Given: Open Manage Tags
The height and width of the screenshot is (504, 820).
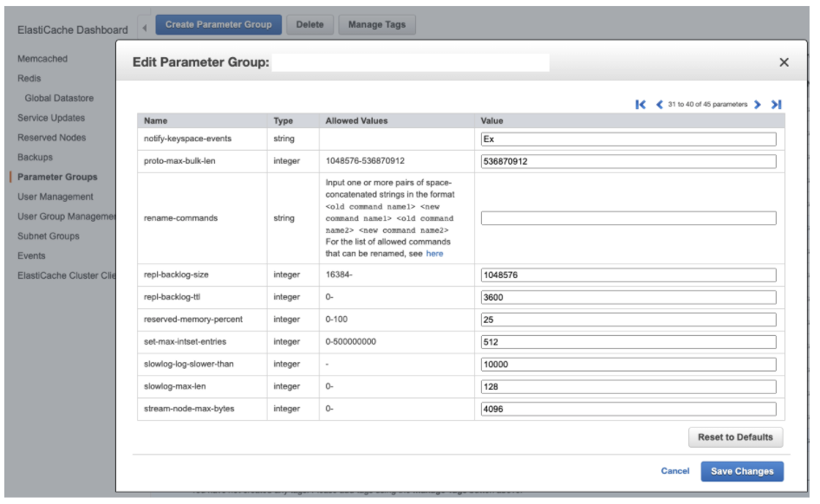Looking at the screenshot, I should (376, 24).
